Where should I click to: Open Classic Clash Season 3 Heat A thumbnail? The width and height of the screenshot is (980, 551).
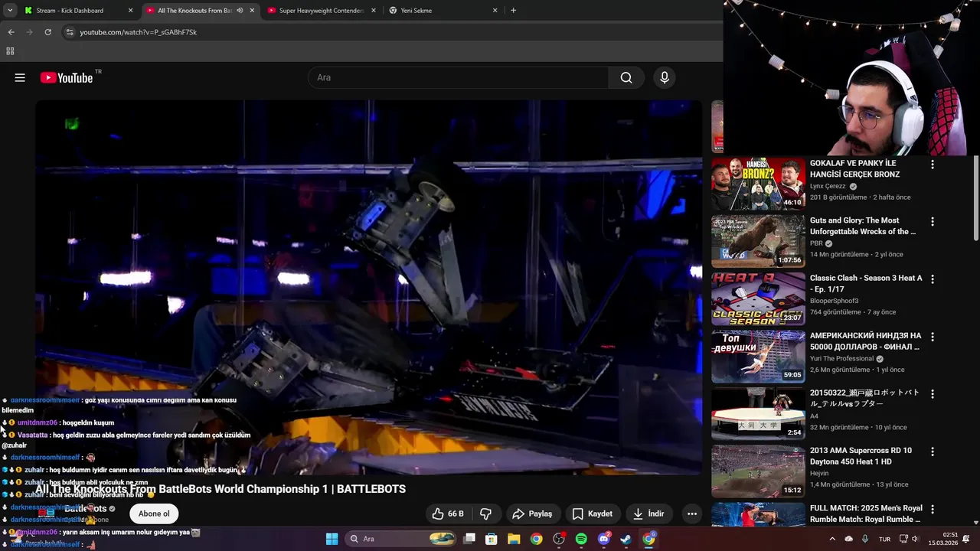click(x=758, y=298)
